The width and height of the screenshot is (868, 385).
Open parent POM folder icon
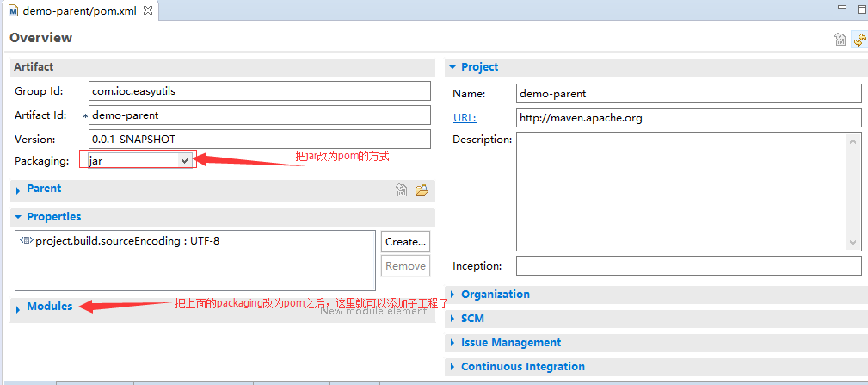coord(422,190)
